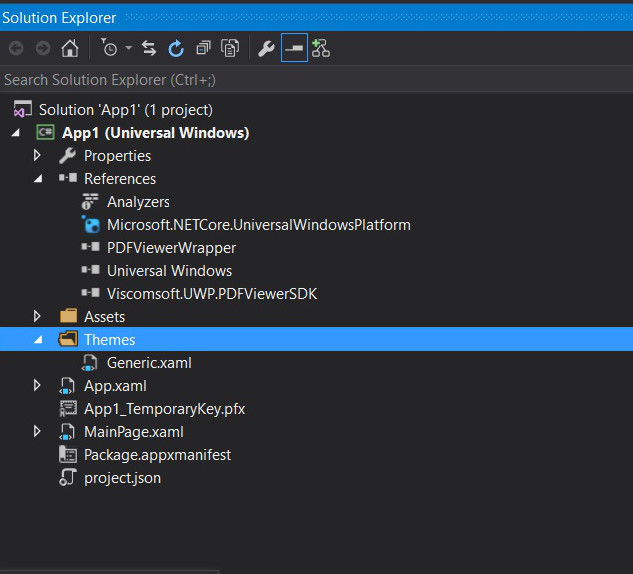Viewport: 633px width, 574px height.
Task: Click the Pending Changes Filter clock icon
Action: click(109, 48)
